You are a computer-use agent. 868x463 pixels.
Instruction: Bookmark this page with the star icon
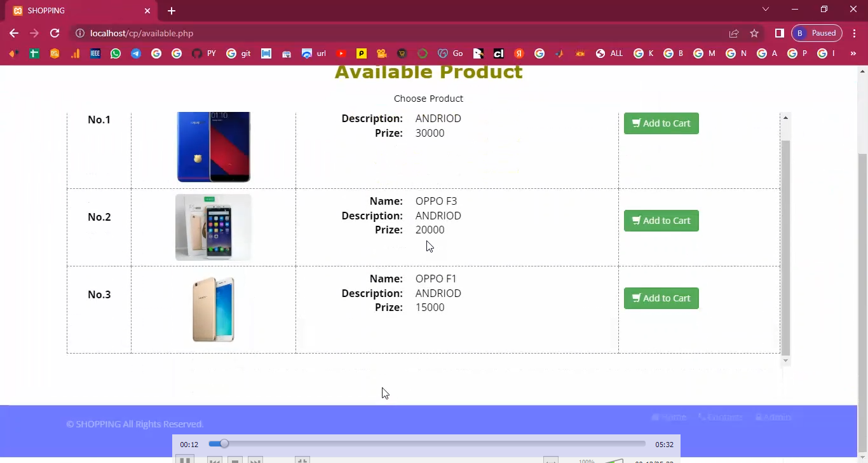(754, 33)
